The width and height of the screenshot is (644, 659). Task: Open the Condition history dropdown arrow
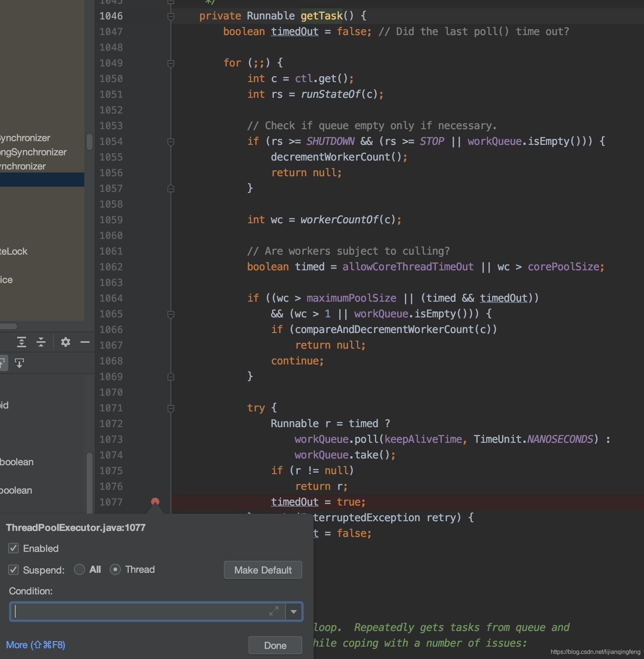[294, 611]
